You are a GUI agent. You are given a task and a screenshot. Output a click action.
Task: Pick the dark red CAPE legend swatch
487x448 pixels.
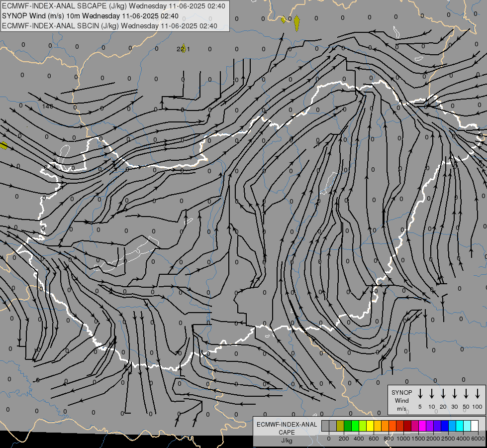[x=407, y=426]
